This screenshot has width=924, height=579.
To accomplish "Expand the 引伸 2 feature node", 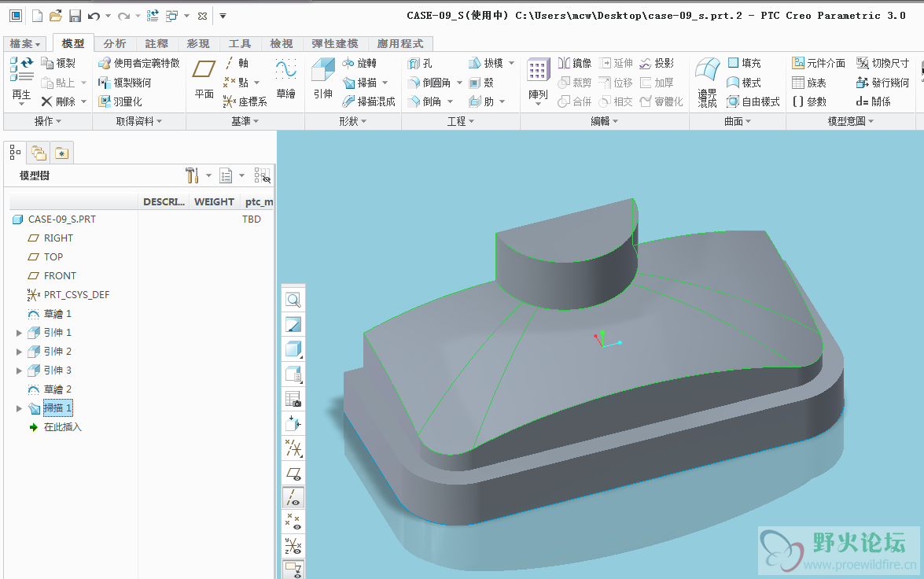I will pyautogui.click(x=19, y=352).
